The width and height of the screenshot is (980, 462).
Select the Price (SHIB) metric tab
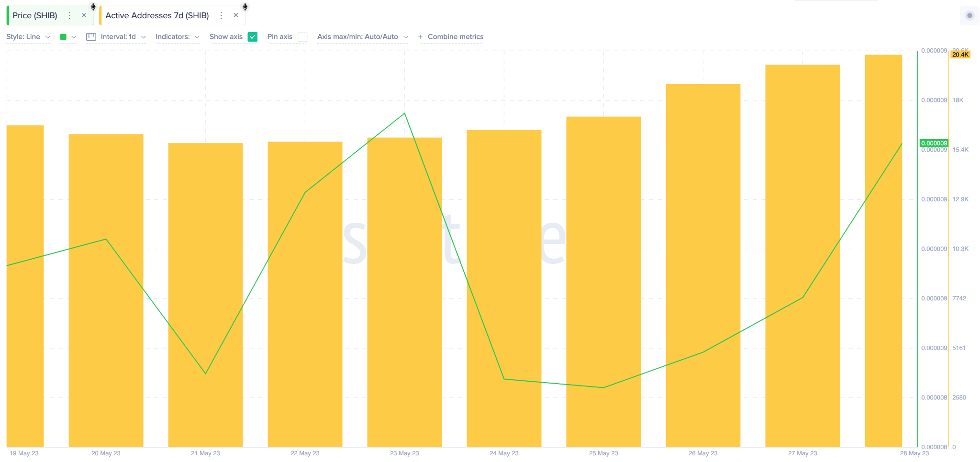tap(35, 15)
